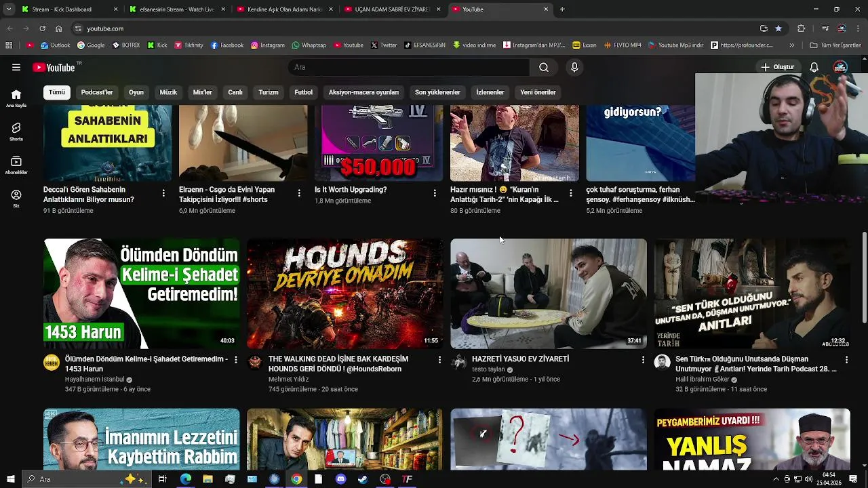Open more options for THE WALKING DEAD video
Viewport: 868px width, 488px height.
coord(439,359)
